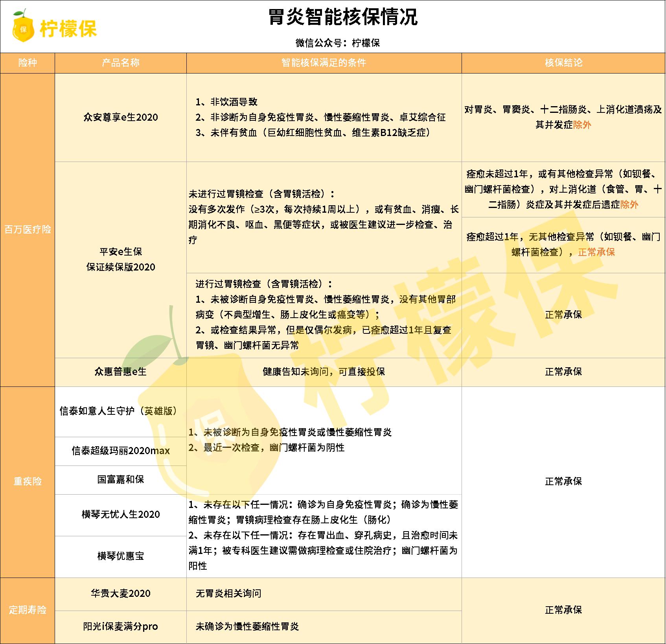Click the 众安尊享e生2020 product name
The width and height of the screenshot is (666, 644).
(x=120, y=117)
